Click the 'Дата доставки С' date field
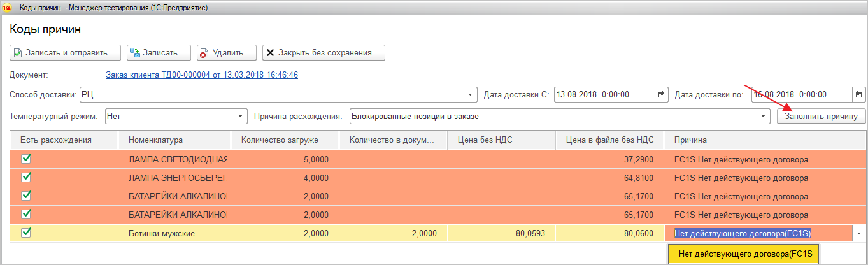 click(604, 95)
